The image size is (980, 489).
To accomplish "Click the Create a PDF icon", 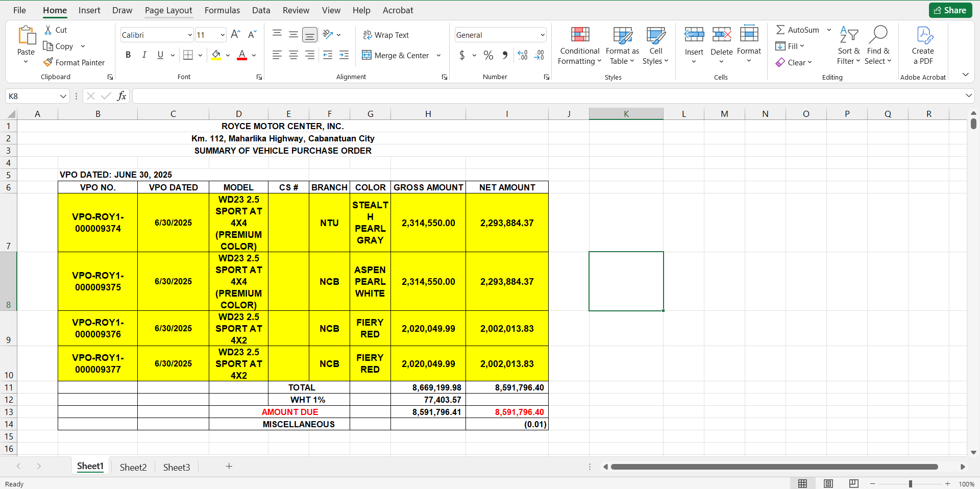I will pos(924,36).
